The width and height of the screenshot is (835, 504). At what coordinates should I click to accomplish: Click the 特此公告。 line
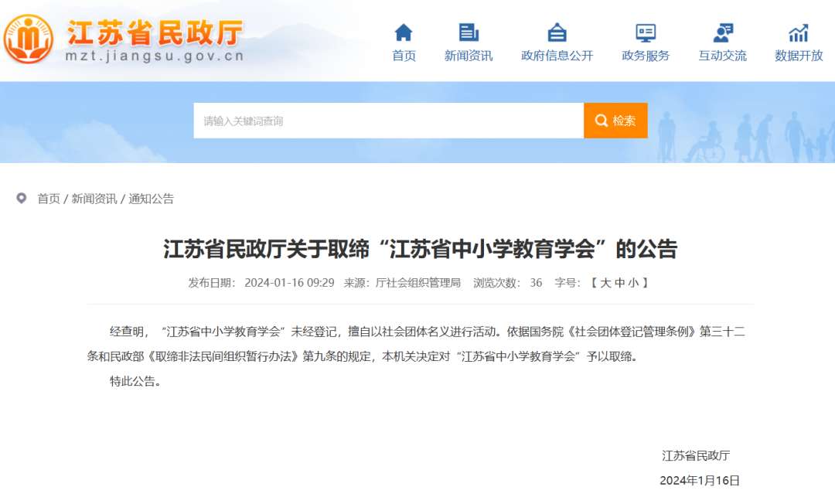tap(135, 381)
